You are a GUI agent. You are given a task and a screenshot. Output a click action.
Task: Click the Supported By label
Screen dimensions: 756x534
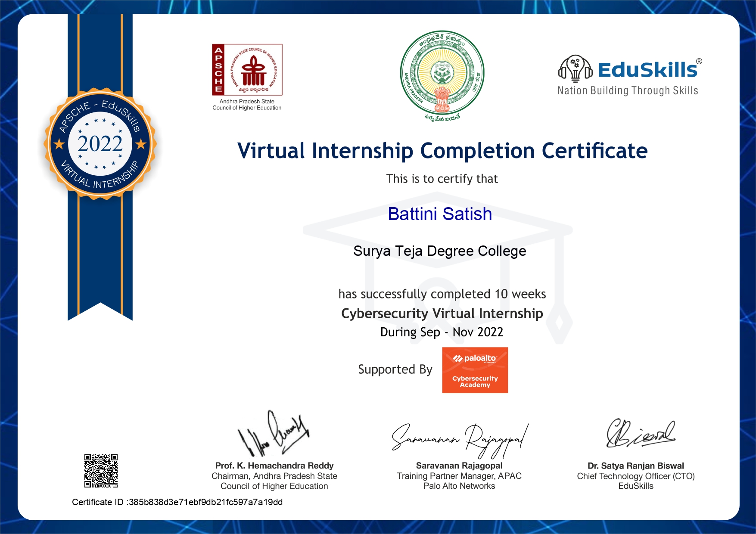pyautogui.click(x=395, y=369)
